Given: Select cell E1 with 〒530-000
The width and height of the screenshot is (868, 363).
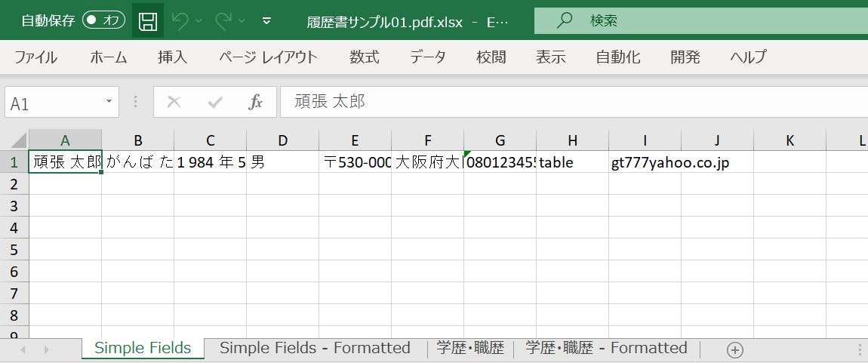Looking at the screenshot, I should [x=356, y=162].
